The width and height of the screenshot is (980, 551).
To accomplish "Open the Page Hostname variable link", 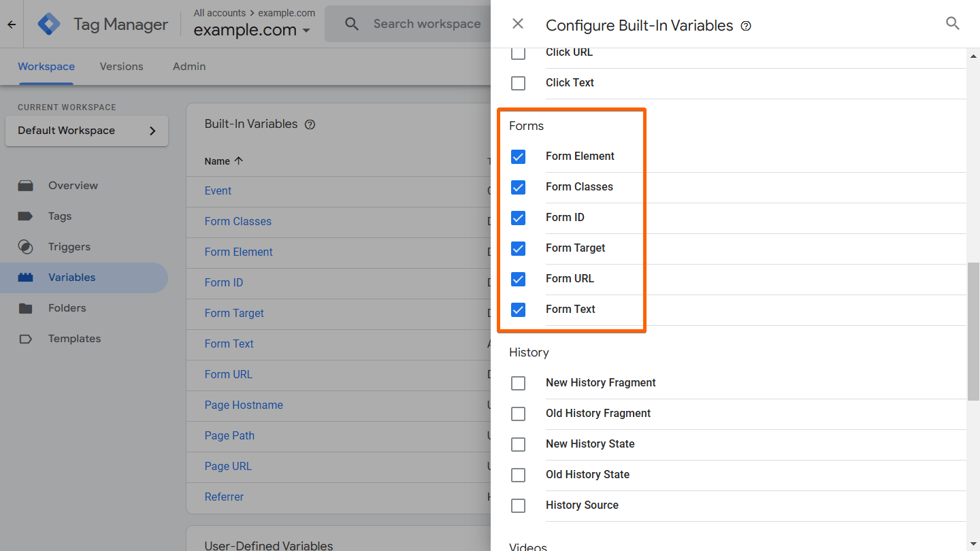I will (x=244, y=405).
